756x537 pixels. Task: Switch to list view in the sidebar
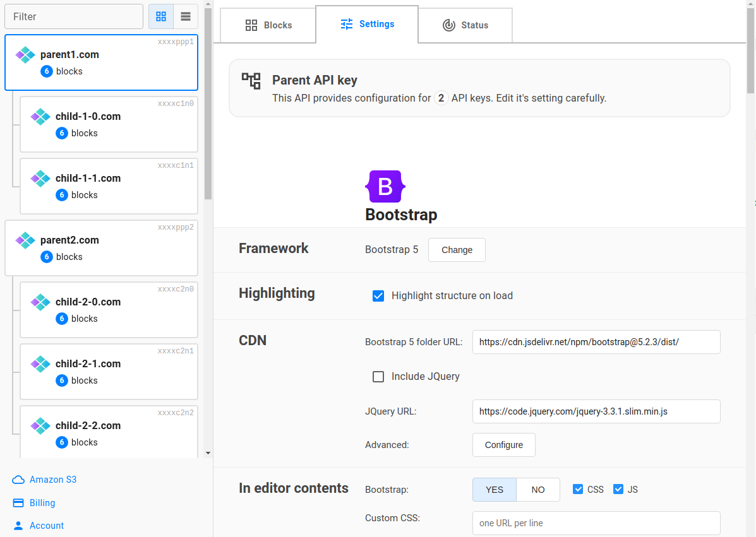186,16
